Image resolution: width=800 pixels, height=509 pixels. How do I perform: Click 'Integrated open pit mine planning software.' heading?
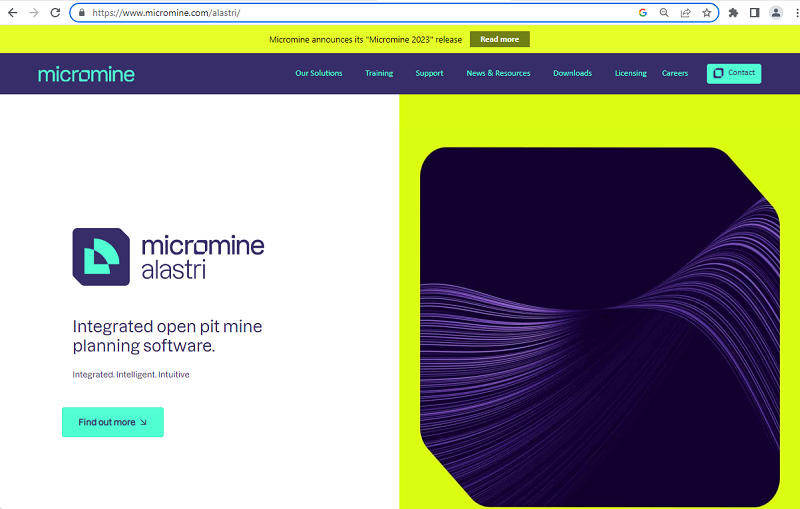(x=167, y=336)
